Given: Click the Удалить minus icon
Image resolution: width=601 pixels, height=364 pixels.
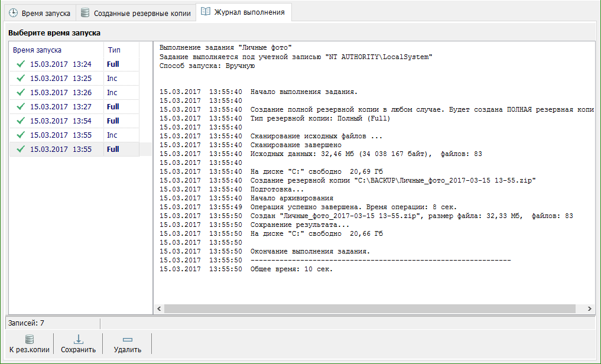Looking at the screenshot, I should (x=127, y=339).
